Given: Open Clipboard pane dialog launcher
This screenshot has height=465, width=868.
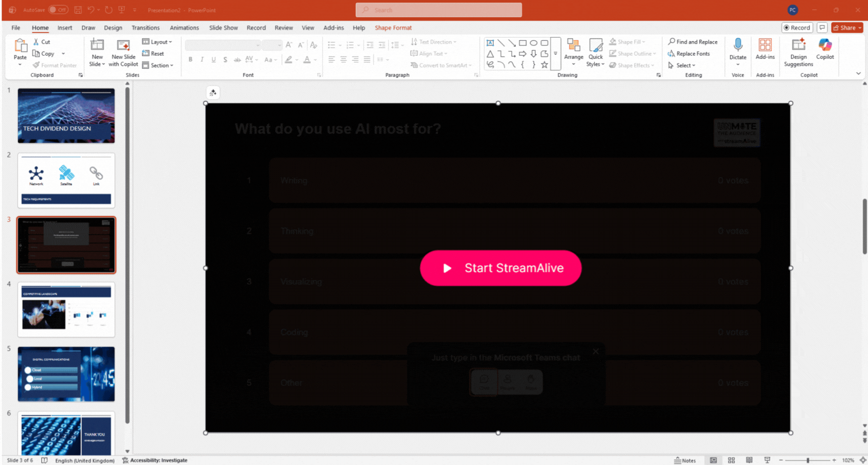Looking at the screenshot, I should tap(81, 75).
